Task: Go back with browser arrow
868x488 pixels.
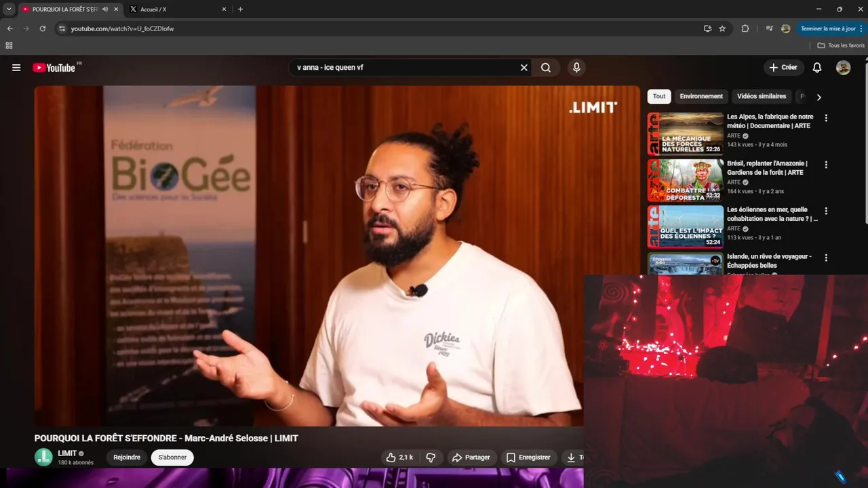Action: [x=9, y=28]
